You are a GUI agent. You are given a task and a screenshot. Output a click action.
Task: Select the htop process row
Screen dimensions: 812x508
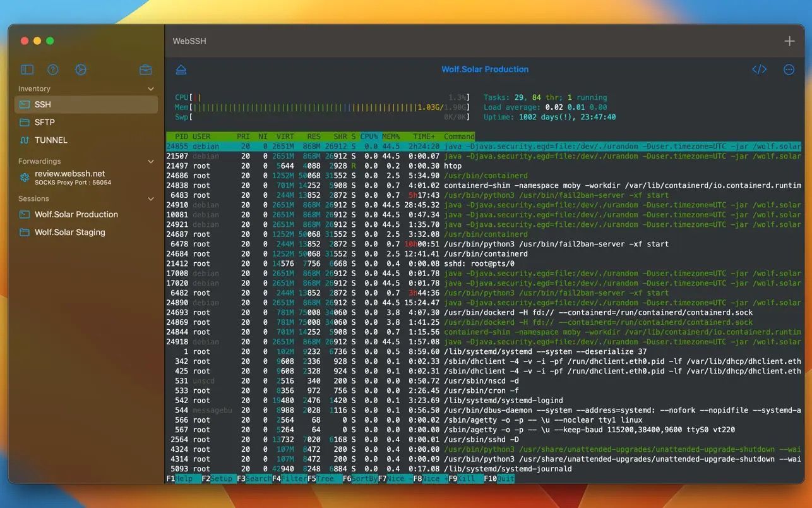tap(484, 166)
